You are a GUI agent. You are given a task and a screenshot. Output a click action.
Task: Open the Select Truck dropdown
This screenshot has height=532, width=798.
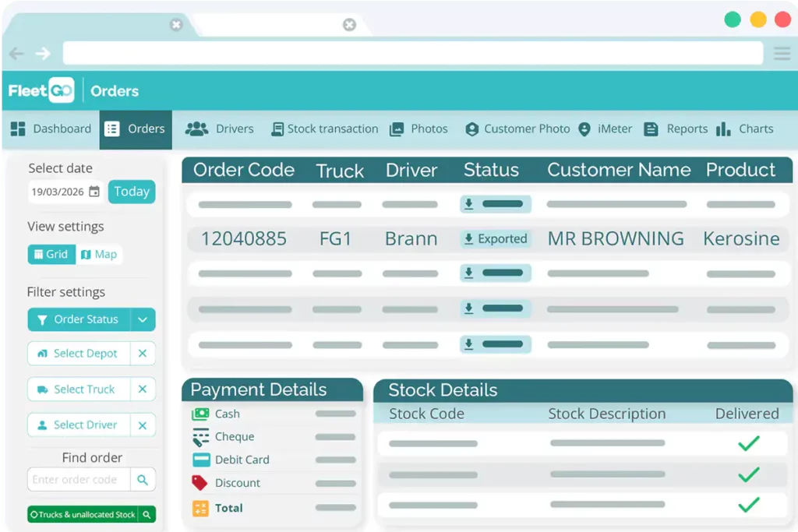pos(79,389)
